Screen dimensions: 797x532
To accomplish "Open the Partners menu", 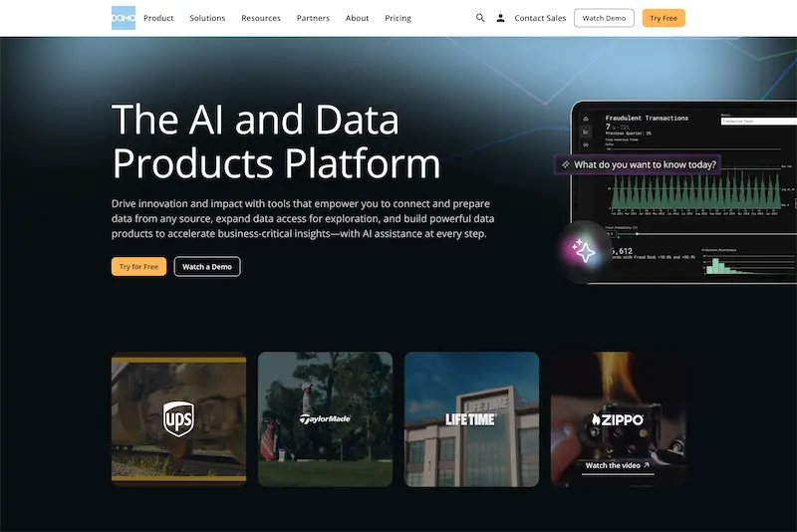I will (313, 18).
